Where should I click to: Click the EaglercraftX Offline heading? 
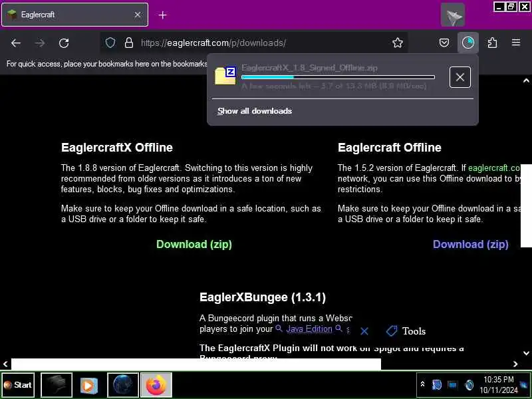tap(117, 148)
